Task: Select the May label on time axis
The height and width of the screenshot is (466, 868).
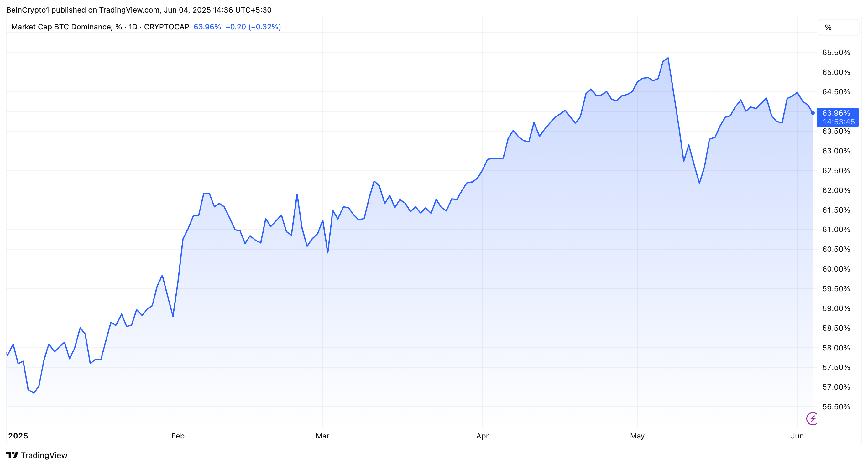Action: coord(637,436)
